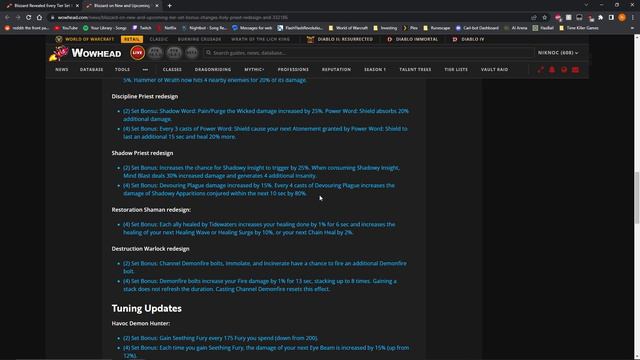640x360 pixels.
Task: Open the Database menu
Action: [x=91, y=70]
